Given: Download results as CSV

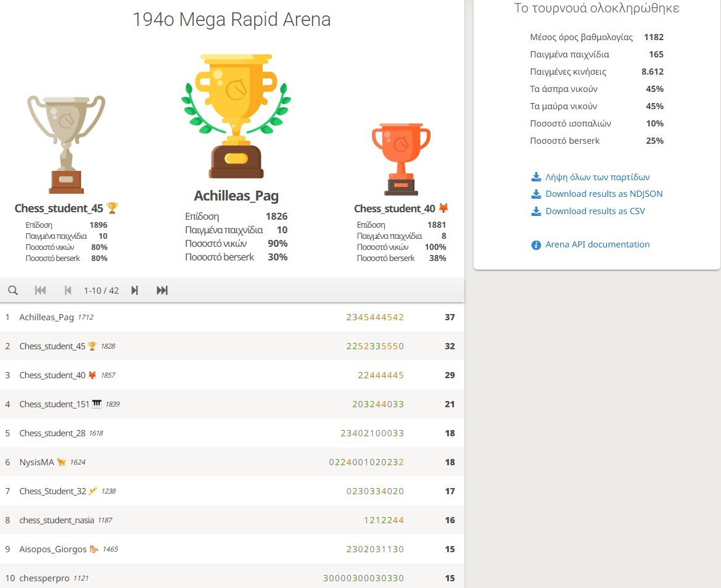Looking at the screenshot, I should [x=596, y=211].
